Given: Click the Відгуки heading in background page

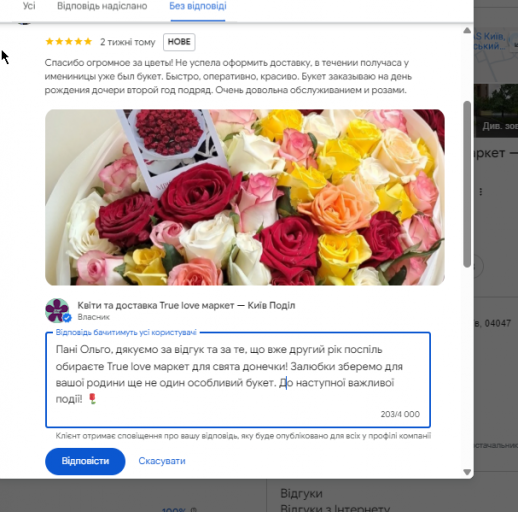Looking at the screenshot, I should (x=301, y=493).
